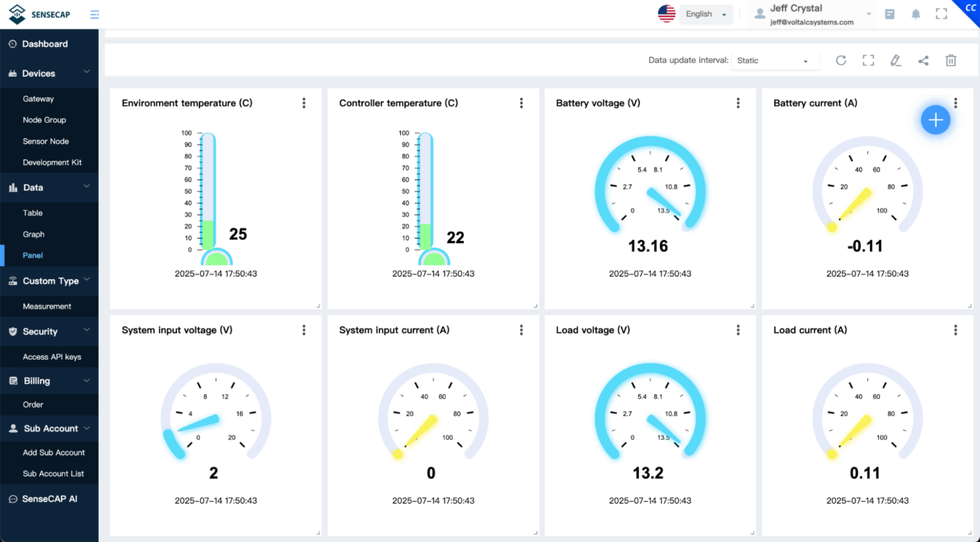Click the US flag language icon
The width and height of the screenshot is (980, 542).
(666, 12)
